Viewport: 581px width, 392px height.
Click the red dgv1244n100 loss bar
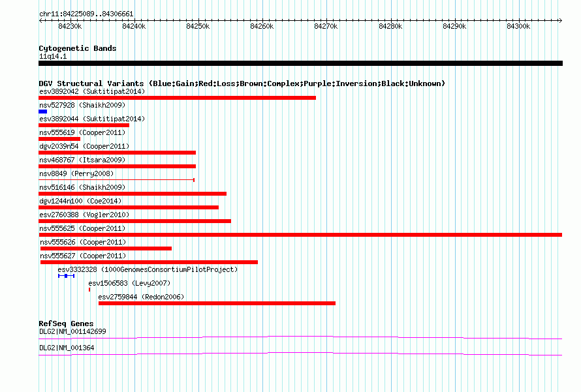click(x=129, y=207)
